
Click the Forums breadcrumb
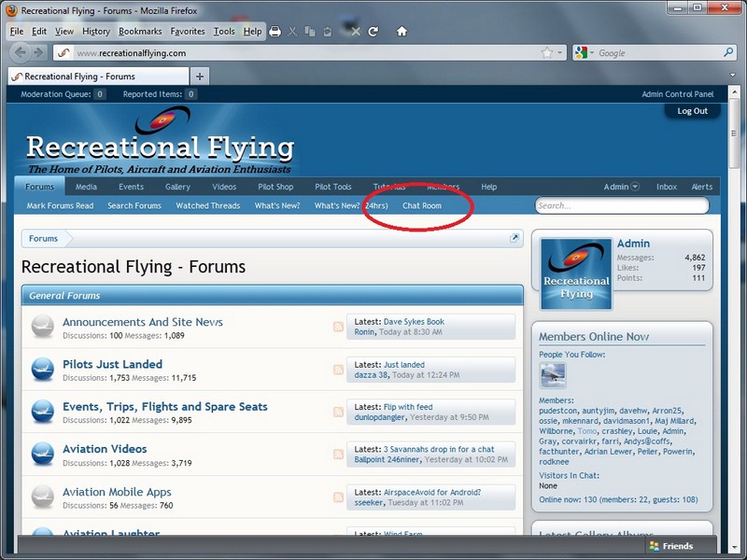[x=43, y=238]
